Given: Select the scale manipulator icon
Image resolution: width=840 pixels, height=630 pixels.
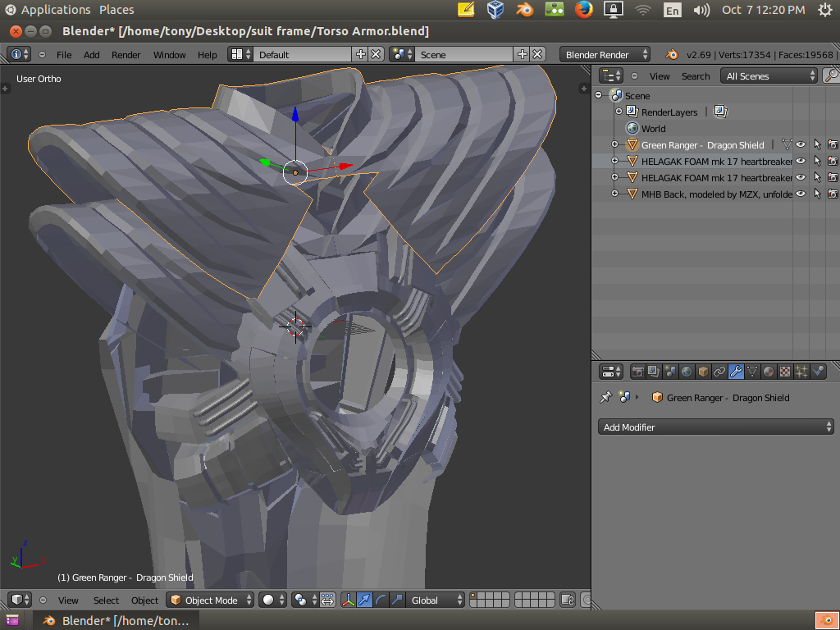Looking at the screenshot, I should click(x=397, y=600).
